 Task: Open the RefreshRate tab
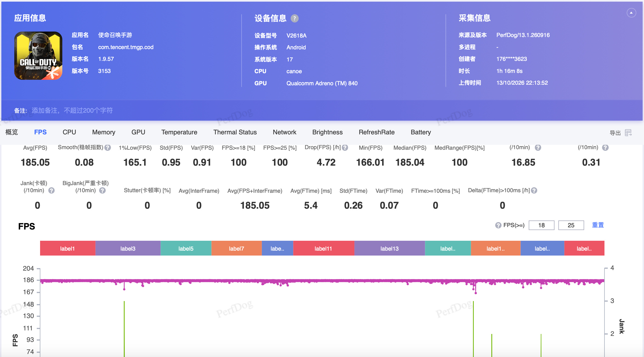click(x=377, y=132)
